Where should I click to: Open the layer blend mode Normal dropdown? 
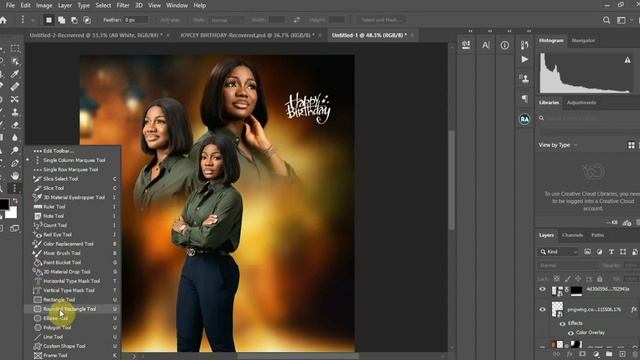click(567, 266)
